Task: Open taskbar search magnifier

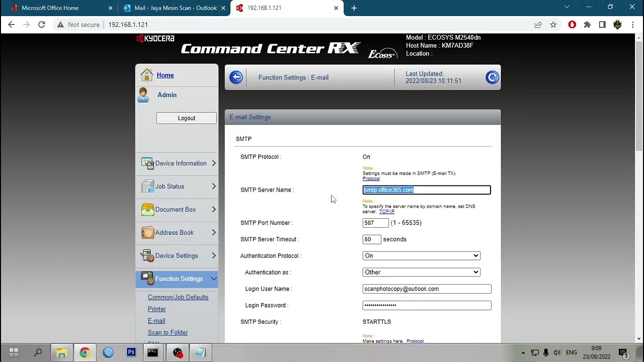Action: click(38, 352)
